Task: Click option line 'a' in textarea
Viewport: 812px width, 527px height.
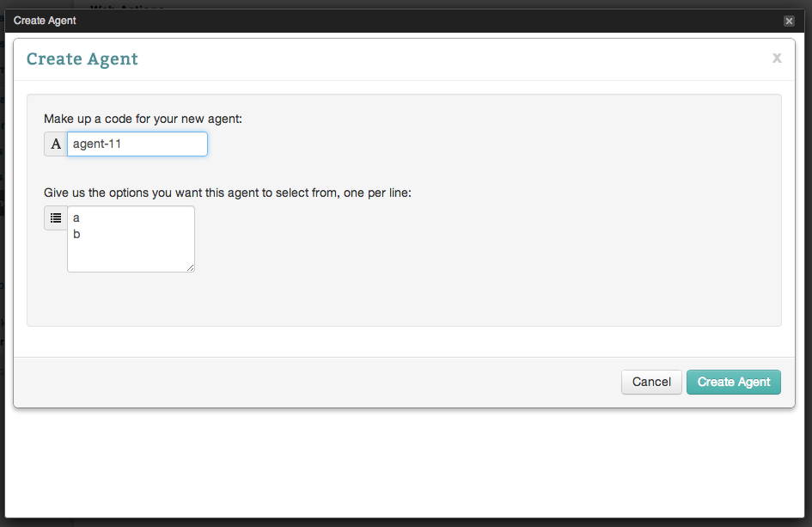Action: [x=76, y=218]
